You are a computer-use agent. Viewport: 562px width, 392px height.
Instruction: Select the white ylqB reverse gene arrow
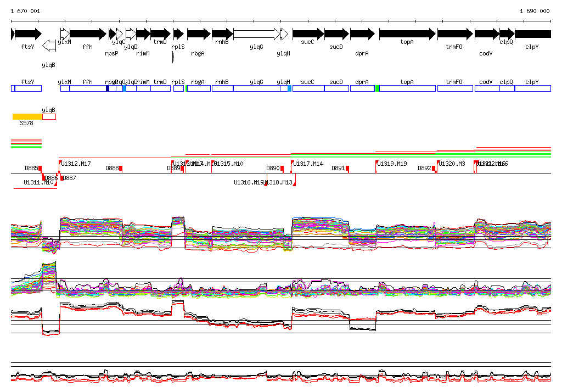pos(49,46)
